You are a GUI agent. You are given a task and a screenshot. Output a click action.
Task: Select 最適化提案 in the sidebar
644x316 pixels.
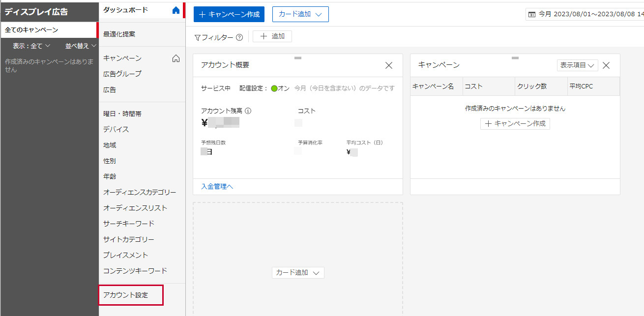tap(120, 33)
